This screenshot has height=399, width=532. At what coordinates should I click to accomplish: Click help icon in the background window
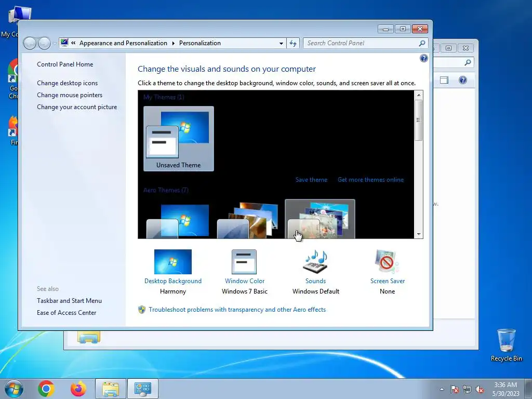click(x=463, y=80)
